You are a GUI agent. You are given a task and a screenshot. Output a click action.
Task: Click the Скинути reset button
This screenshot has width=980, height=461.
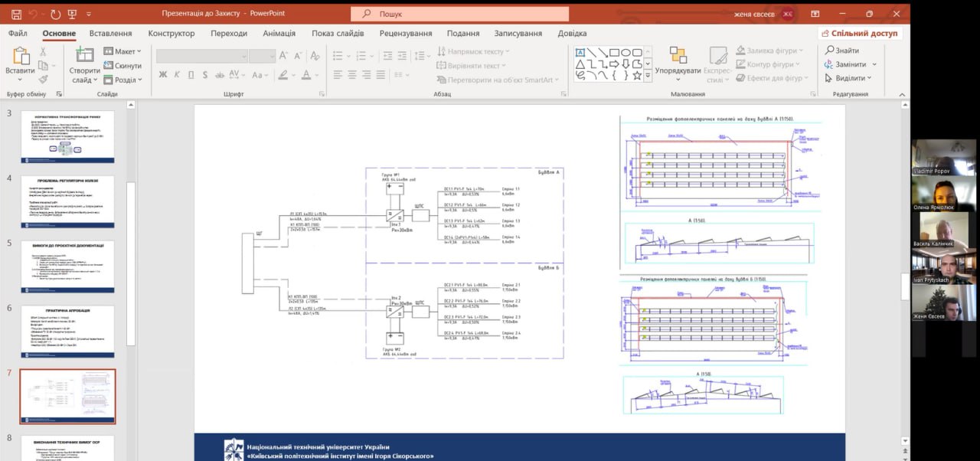coord(122,66)
